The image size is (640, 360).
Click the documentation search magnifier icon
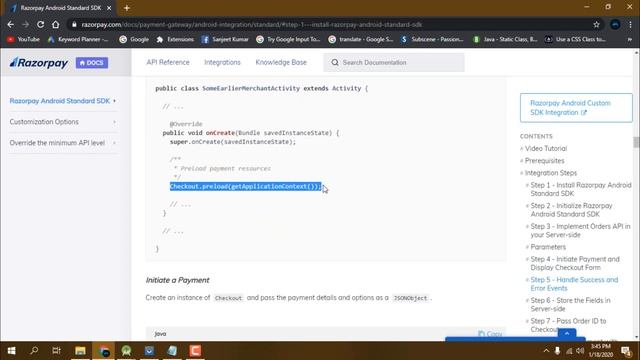coord(335,62)
